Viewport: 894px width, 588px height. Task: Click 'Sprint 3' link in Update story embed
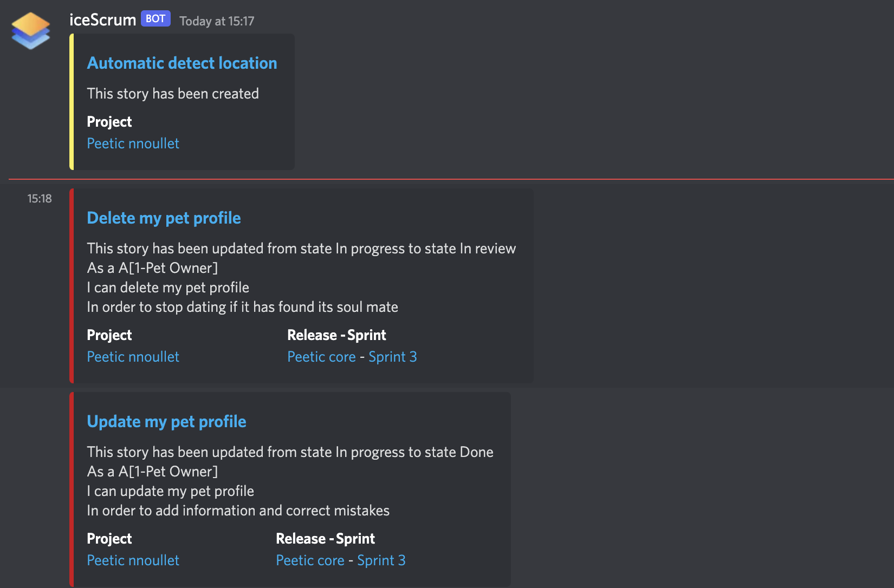[x=381, y=560]
